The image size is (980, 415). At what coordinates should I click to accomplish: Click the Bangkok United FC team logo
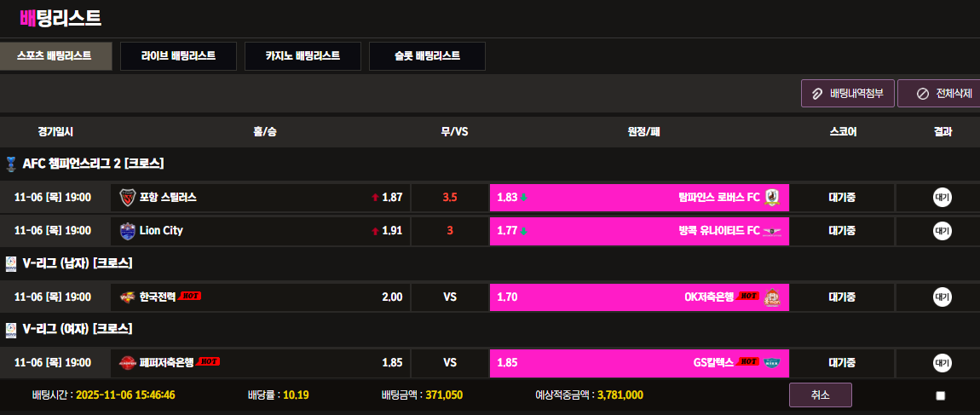pos(772,230)
